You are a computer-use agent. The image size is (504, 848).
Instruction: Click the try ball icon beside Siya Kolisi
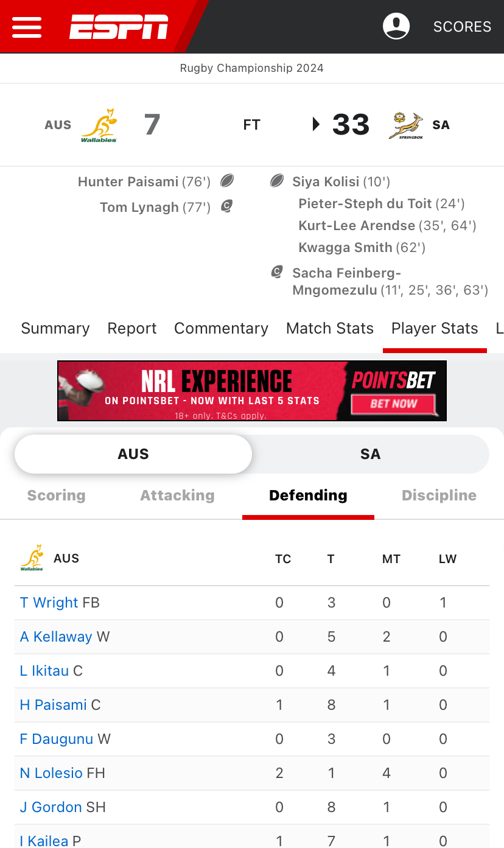click(x=277, y=181)
